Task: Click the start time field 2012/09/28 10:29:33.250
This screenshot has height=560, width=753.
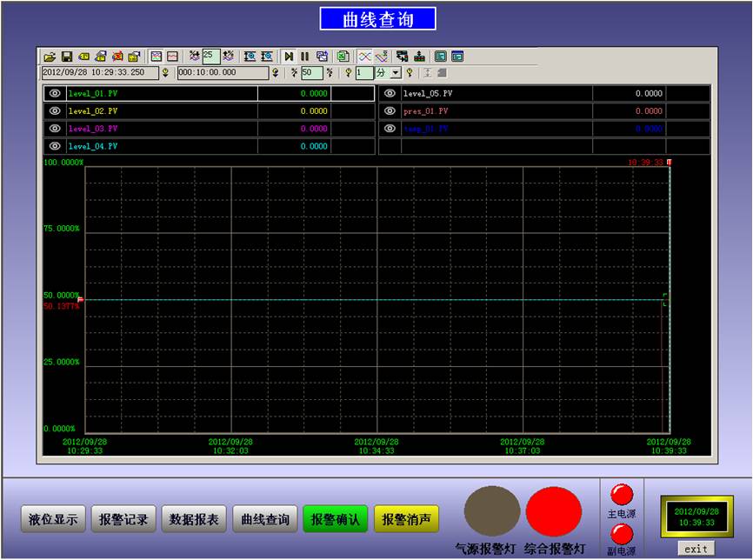Action: tap(100, 74)
